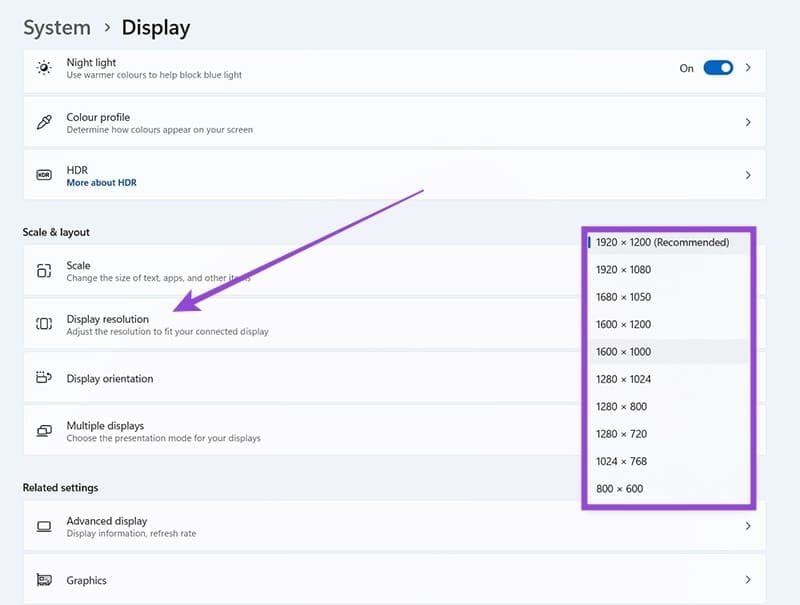Viewport: 800px width, 605px height.
Task: Click the Scale layout icon
Action: pyautogui.click(x=43, y=271)
